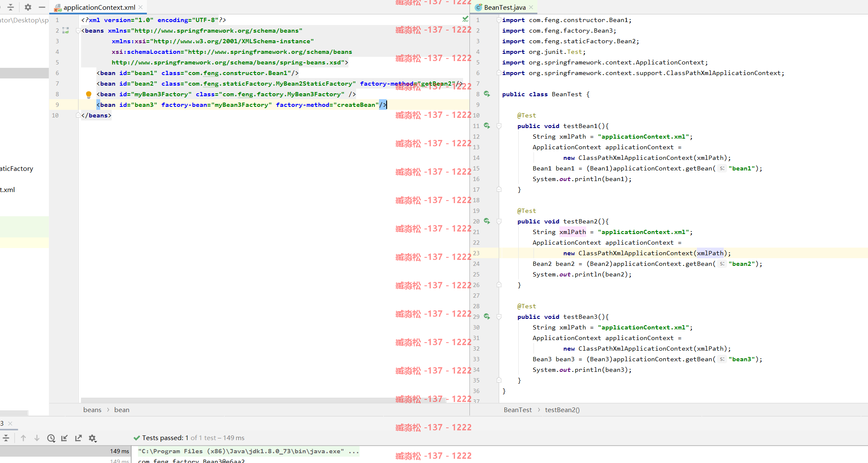The height and width of the screenshot is (463, 868).
Task: Close the BeanTest.java tab
Action: (531, 7)
